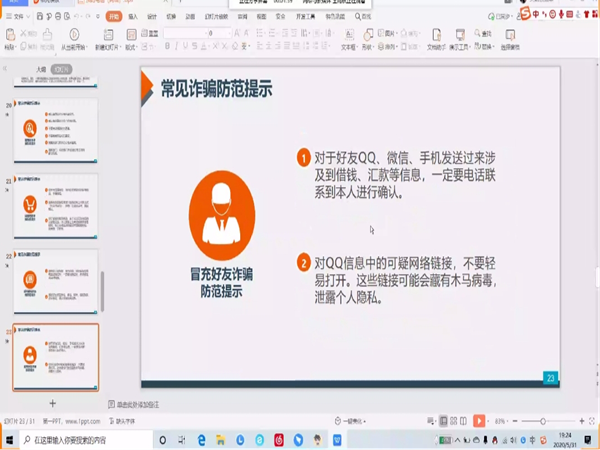This screenshot has height=450, width=600.
Task: Open the 插入 ribbon tab
Action: coord(133,17)
